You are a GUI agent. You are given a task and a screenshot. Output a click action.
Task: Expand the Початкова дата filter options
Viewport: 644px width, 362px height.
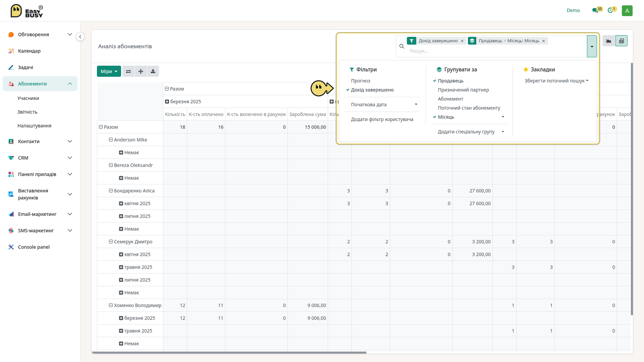pos(384,105)
